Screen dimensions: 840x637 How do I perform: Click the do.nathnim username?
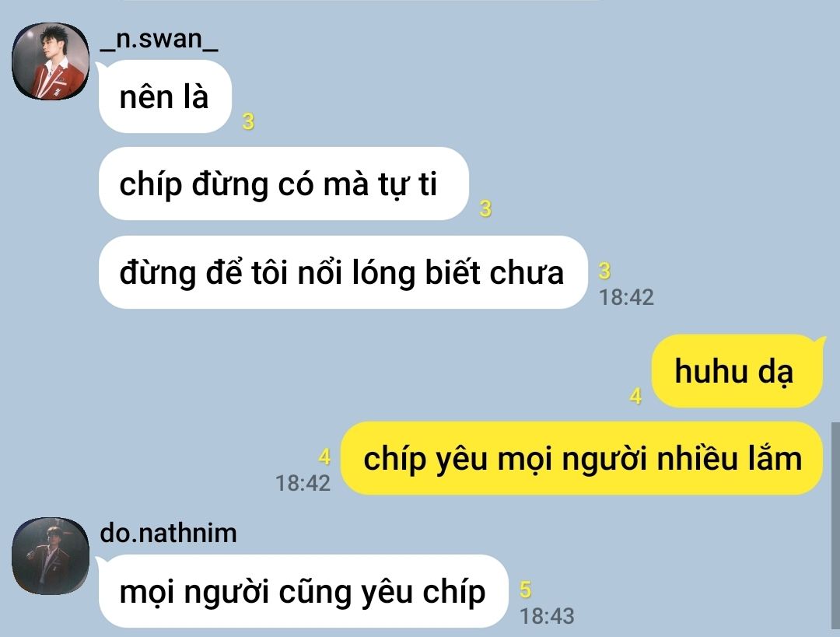(x=168, y=533)
